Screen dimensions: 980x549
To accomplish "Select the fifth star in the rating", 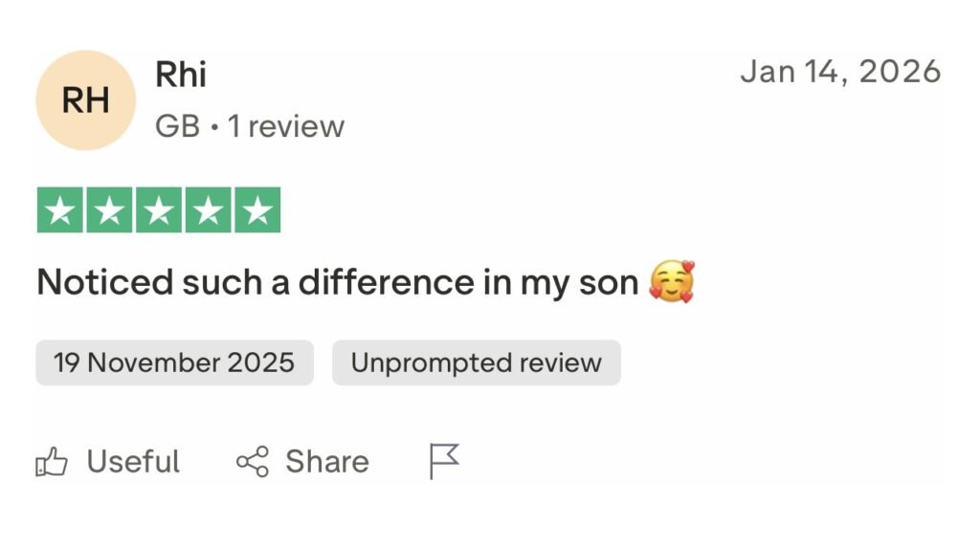I will coord(256,210).
